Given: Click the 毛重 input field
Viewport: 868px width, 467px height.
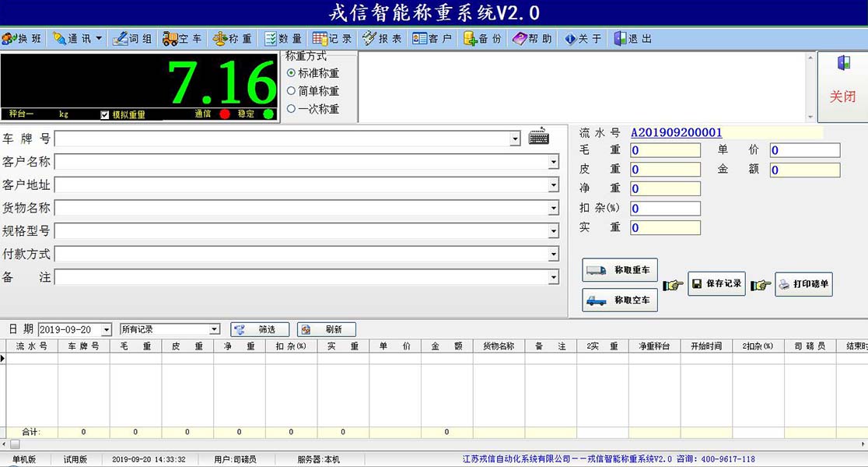Looking at the screenshot, I should [666, 150].
